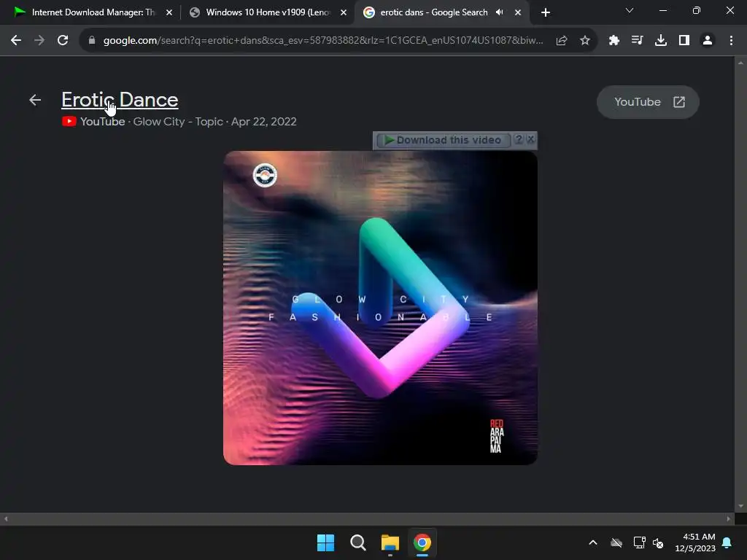Click Download this video IDM button
The height and width of the screenshot is (560, 747).
click(x=444, y=140)
